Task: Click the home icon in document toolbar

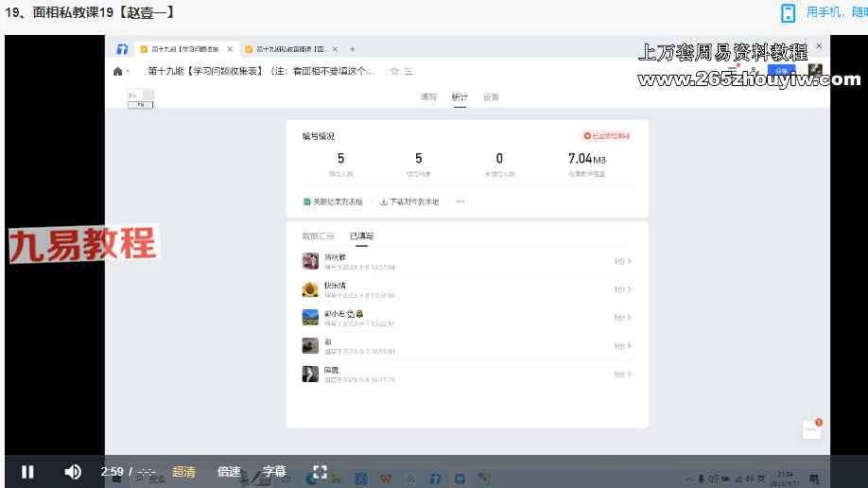Action: click(x=118, y=71)
